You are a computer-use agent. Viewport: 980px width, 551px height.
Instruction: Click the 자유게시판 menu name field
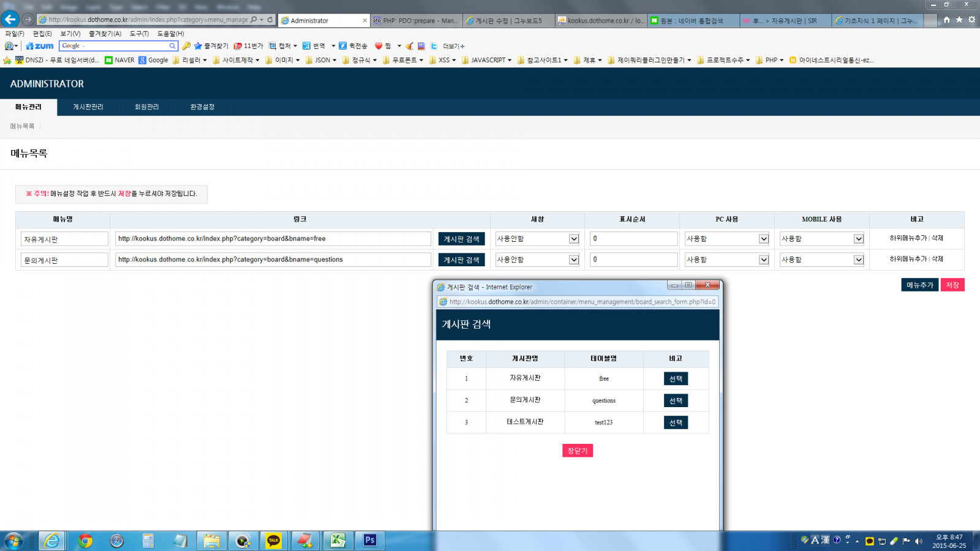(64, 239)
